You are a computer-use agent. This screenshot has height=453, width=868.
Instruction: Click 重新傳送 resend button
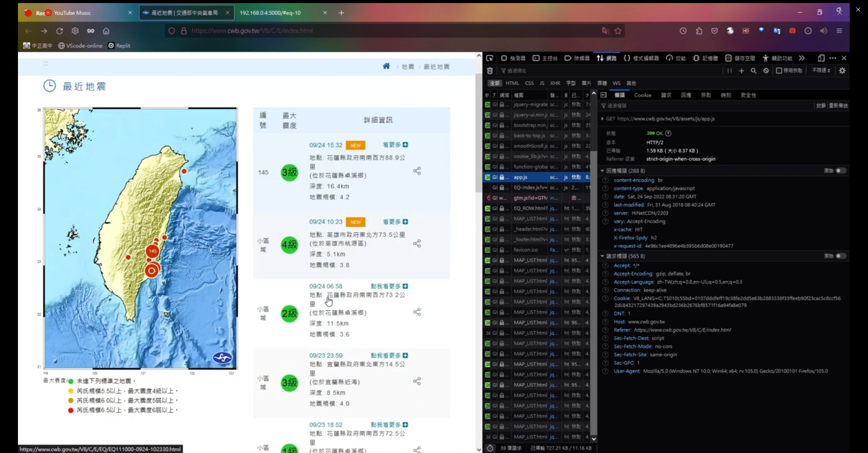tap(838, 106)
